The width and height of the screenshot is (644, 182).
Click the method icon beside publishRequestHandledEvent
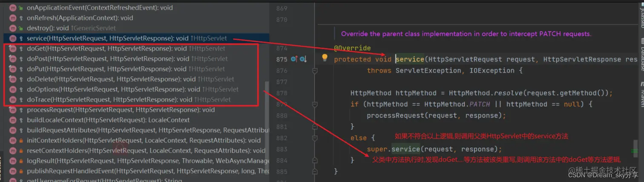tap(12, 171)
